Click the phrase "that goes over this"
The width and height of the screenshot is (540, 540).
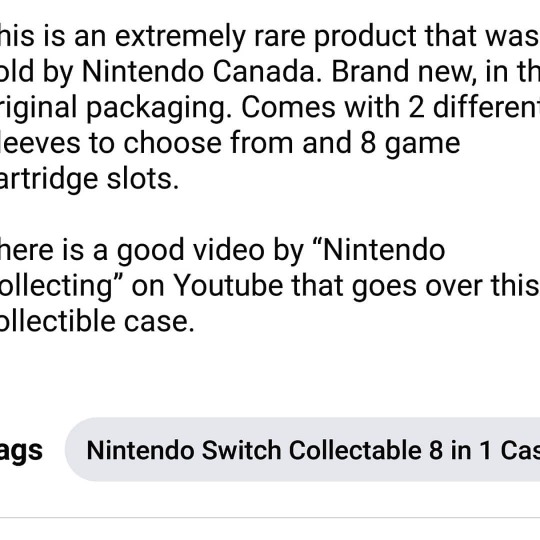click(415, 287)
